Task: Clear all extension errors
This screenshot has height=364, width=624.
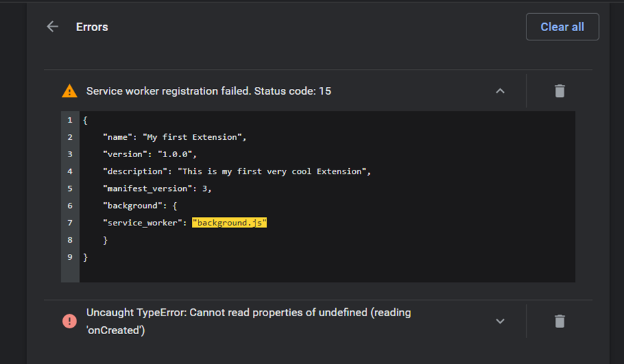Action: [x=562, y=27]
